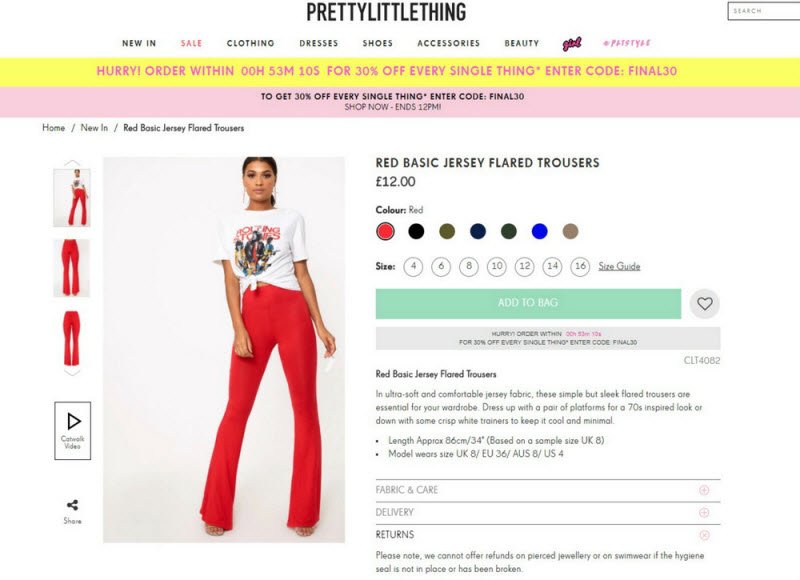Add item to wishlist with heart icon
This screenshot has width=800, height=580.
coord(705,304)
